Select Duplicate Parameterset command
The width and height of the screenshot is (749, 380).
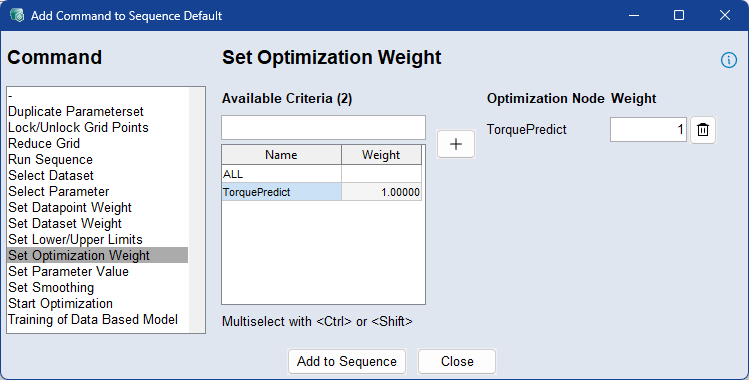click(76, 111)
